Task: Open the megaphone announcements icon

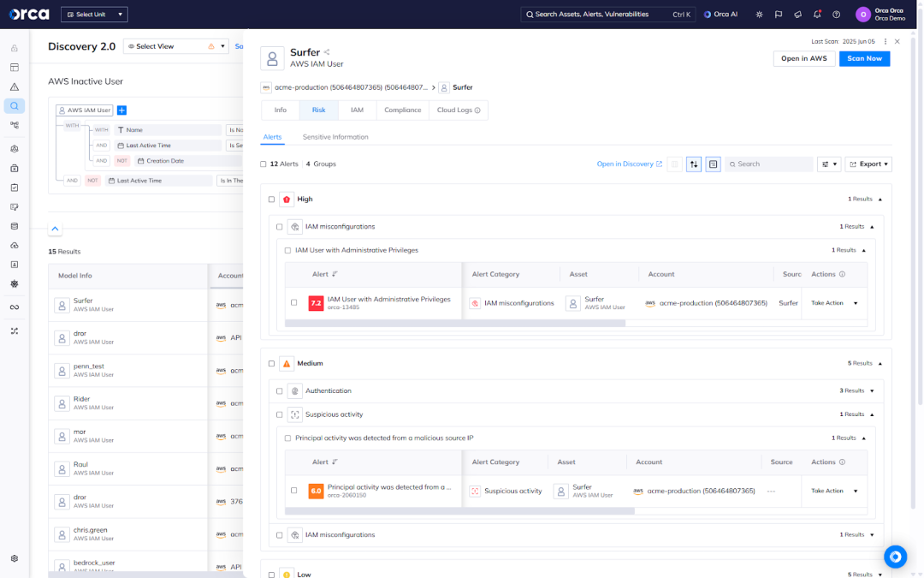Action: pos(798,15)
